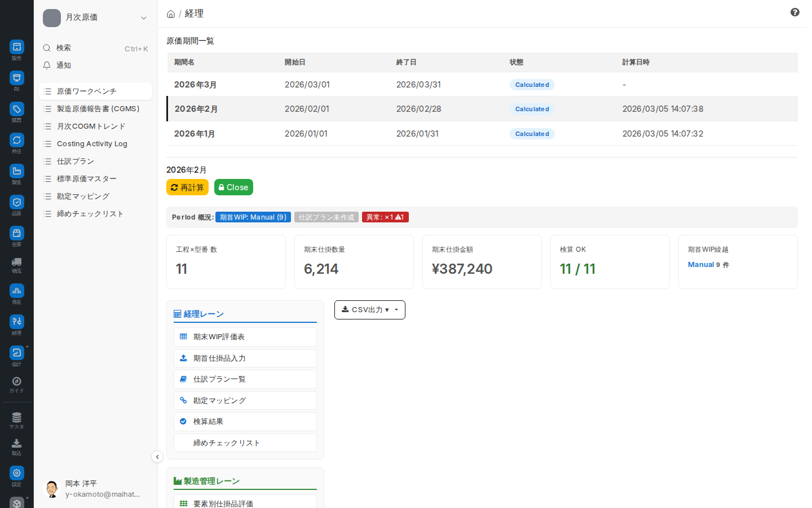Open the 設定 settings gear icon

17,473
